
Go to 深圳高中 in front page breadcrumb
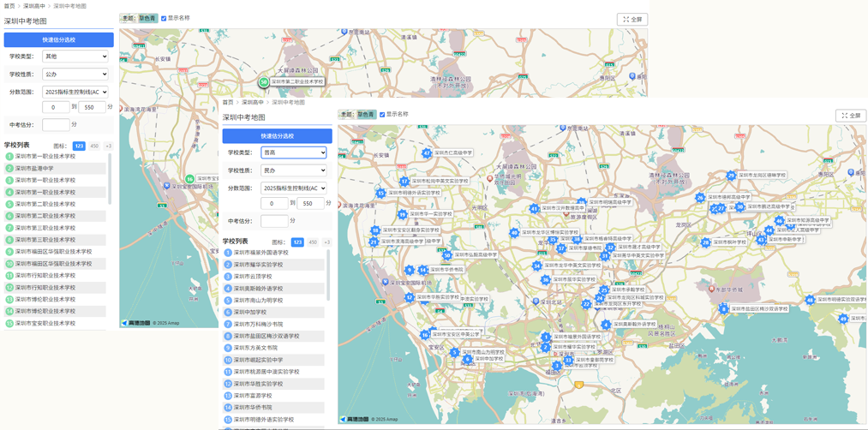tap(251, 103)
